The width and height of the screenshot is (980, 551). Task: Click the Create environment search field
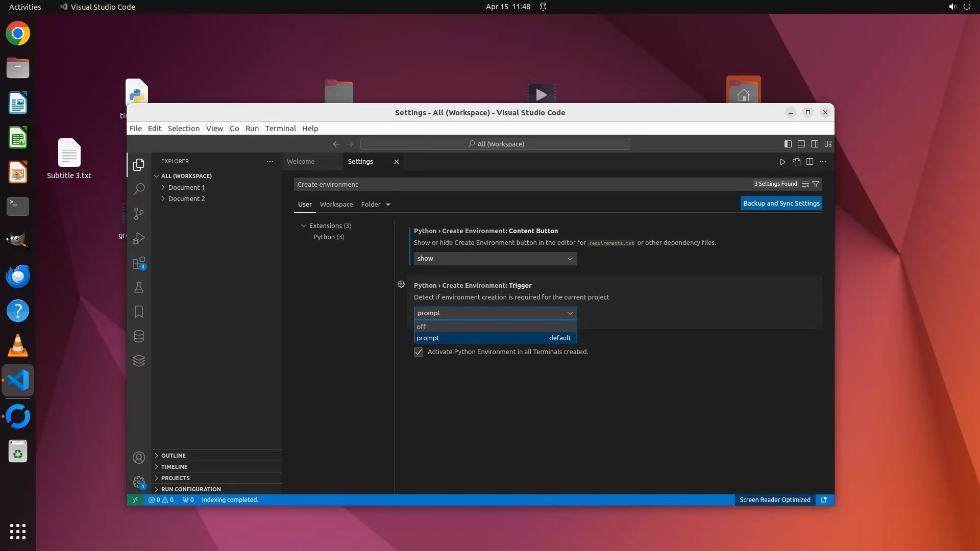(x=521, y=184)
